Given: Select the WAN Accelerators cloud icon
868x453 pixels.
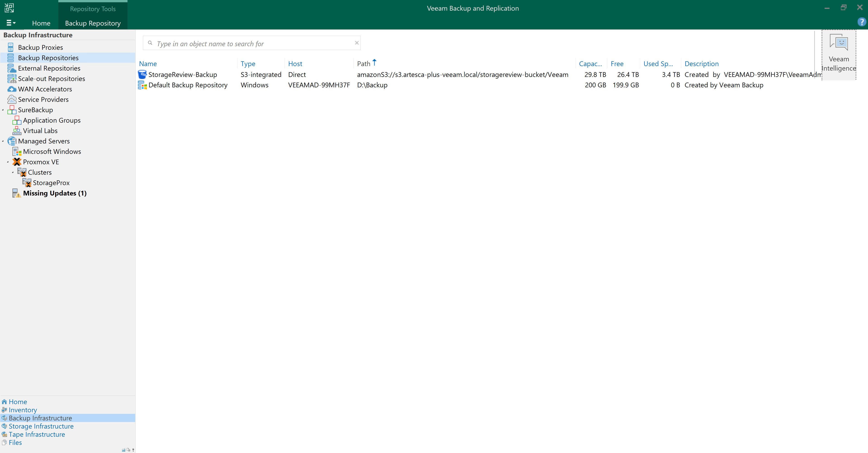Looking at the screenshot, I should [12, 89].
